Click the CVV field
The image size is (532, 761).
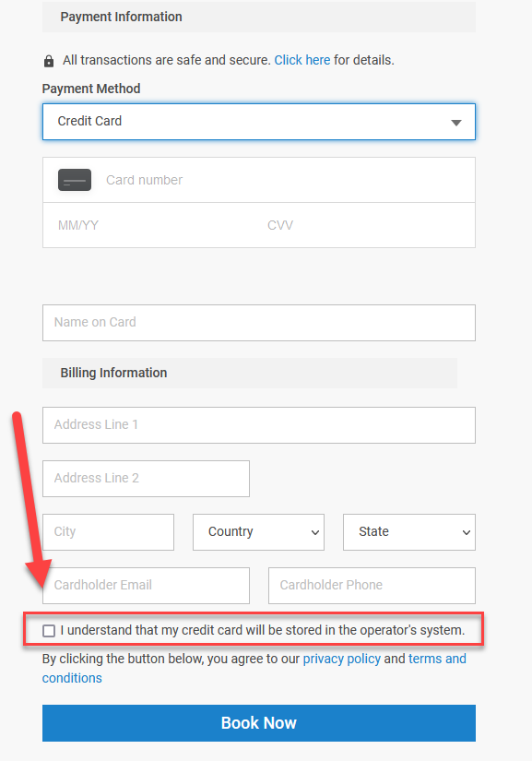[366, 225]
